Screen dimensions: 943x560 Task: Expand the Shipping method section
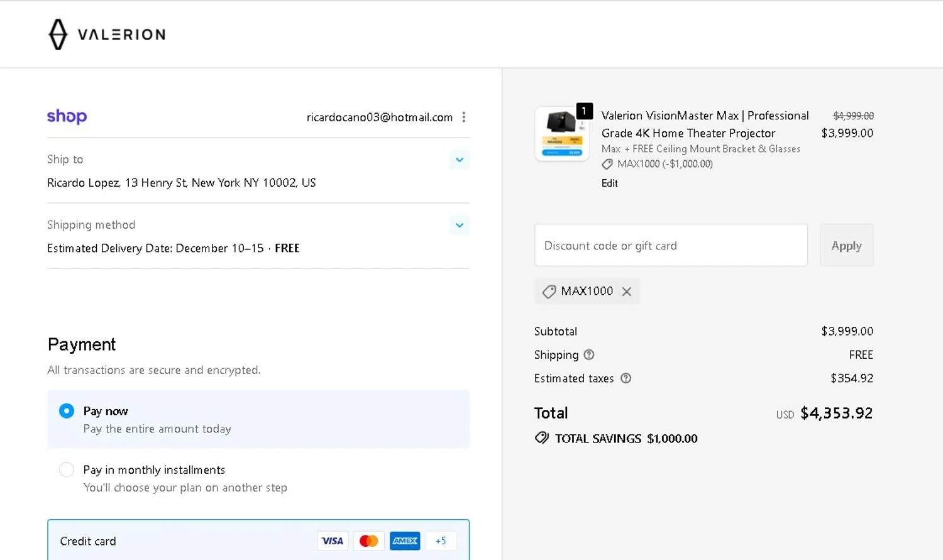click(460, 225)
